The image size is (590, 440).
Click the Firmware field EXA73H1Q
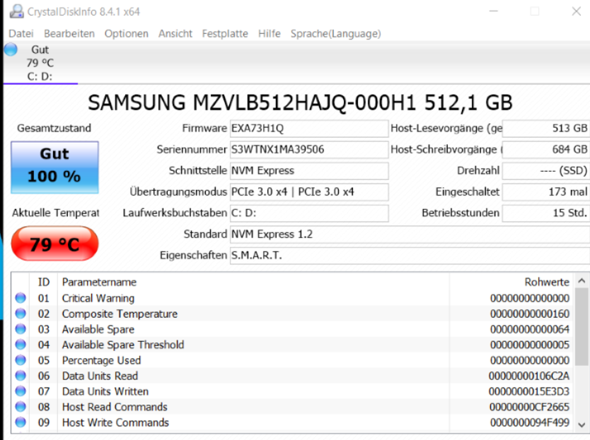point(309,128)
